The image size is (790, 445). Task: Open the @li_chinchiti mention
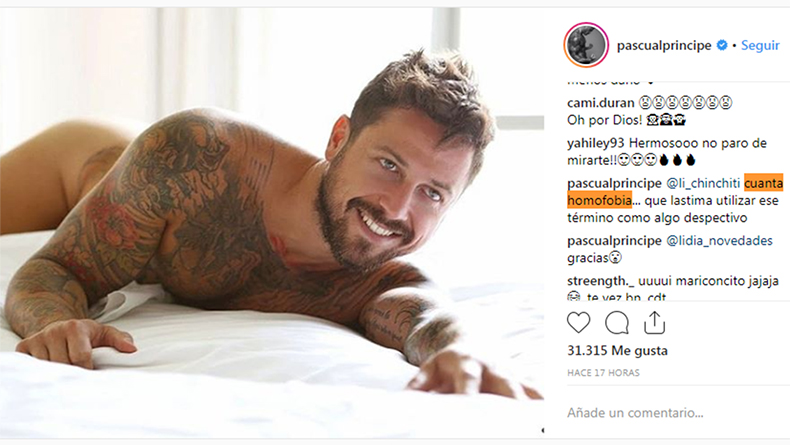703,183
